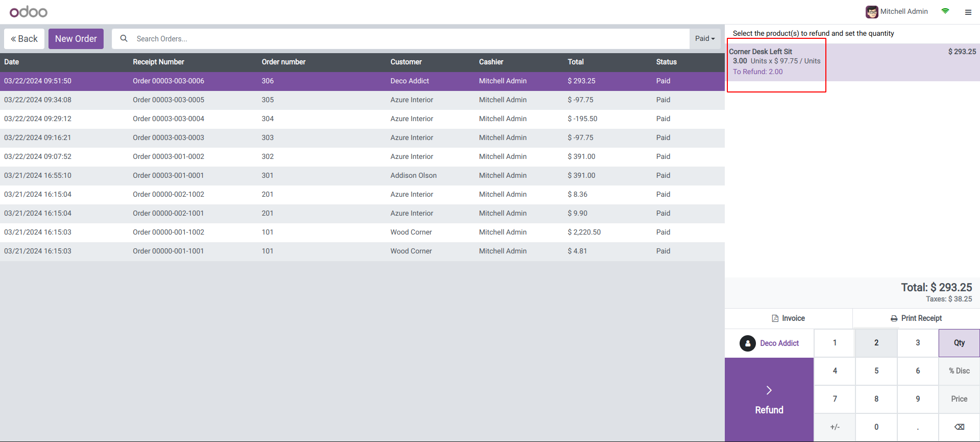The image size is (980, 442).
Task: Open the hamburger menu icon
Action: 968,12
